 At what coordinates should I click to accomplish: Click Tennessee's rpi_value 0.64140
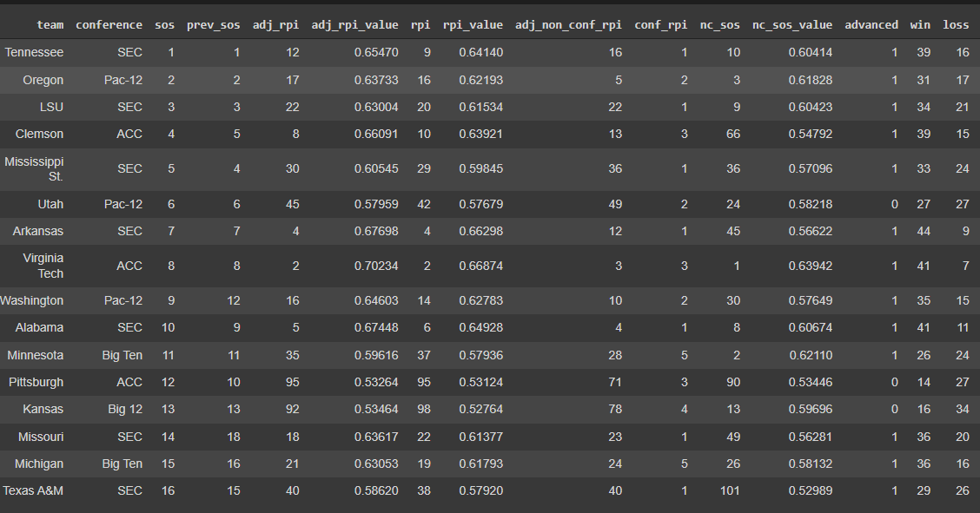[x=481, y=52]
